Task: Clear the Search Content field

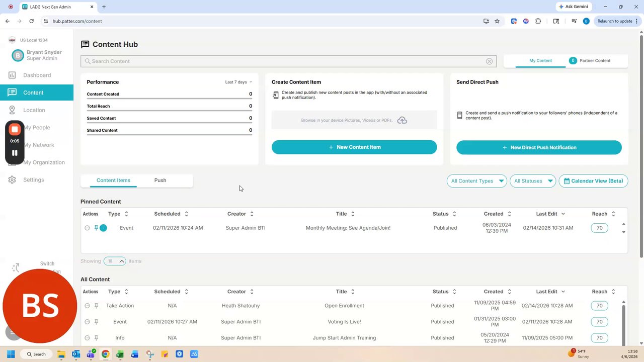Action: (489, 61)
